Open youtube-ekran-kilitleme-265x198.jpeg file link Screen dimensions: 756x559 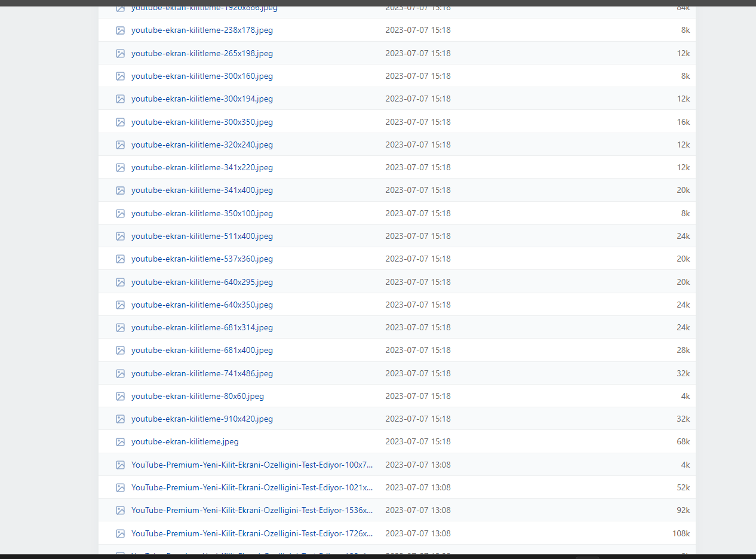click(x=202, y=53)
